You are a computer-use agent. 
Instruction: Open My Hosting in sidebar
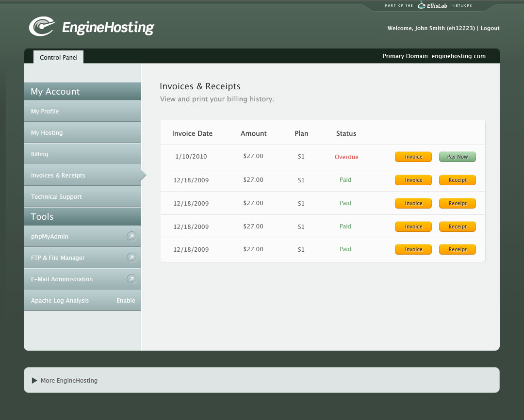[82, 133]
